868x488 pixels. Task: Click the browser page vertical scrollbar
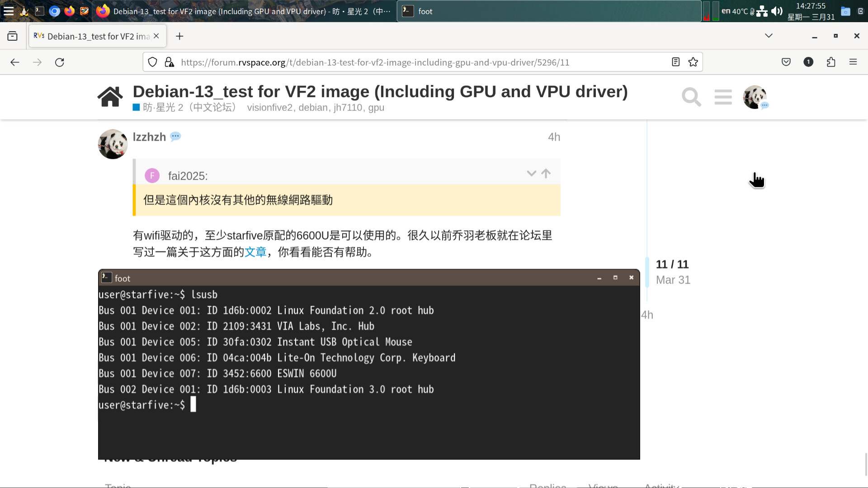tap(866, 464)
